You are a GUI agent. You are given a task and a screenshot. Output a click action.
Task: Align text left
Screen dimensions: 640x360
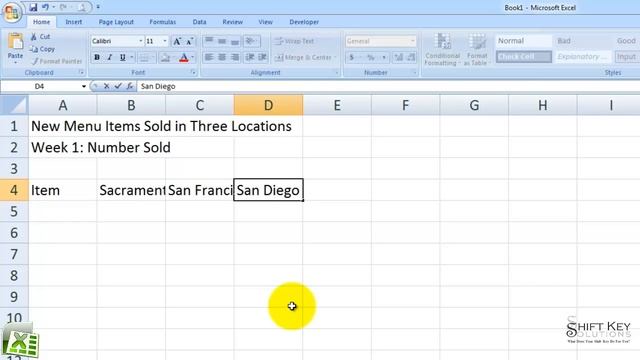209,58
